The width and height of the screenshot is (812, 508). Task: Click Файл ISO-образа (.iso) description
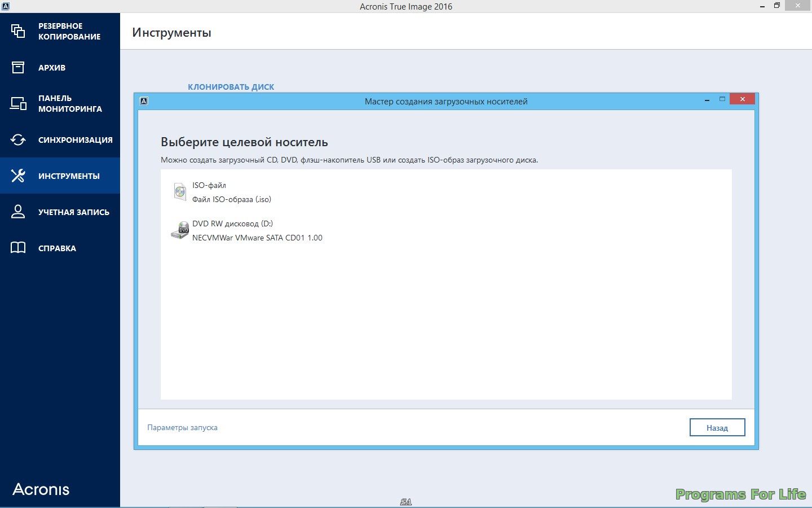[232, 199]
